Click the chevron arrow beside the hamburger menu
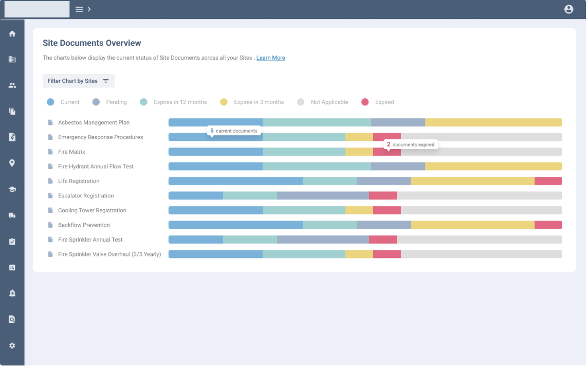Viewport: 588px width, 366px height. coord(89,9)
